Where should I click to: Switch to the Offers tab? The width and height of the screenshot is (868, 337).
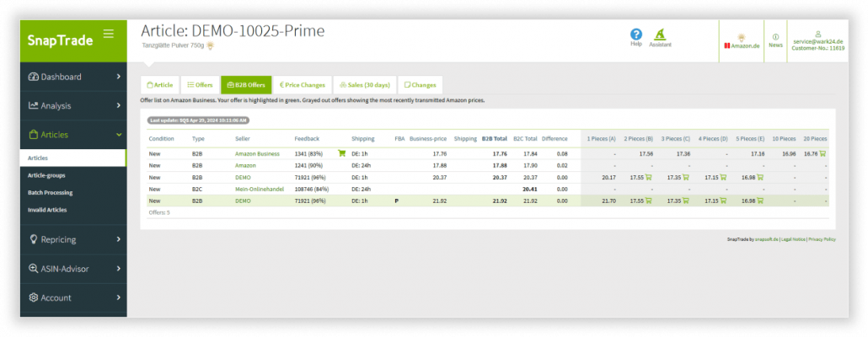[x=200, y=84]
